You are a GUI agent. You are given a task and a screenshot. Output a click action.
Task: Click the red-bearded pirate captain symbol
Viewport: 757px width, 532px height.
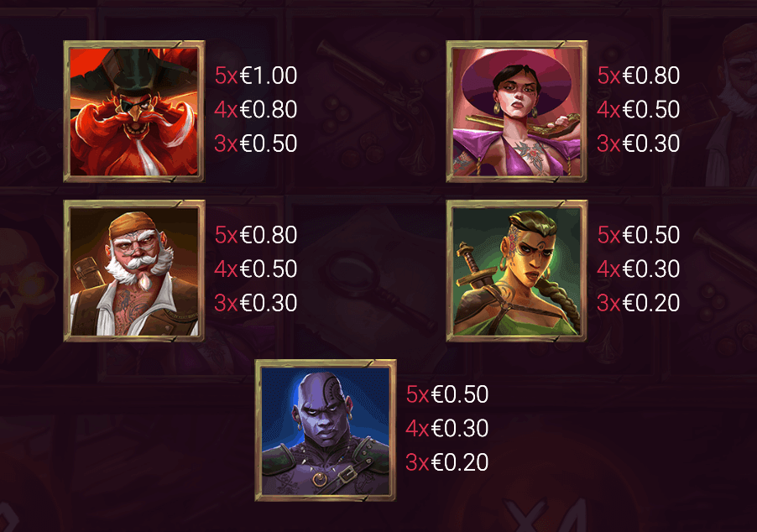click(x=134, y=112)
